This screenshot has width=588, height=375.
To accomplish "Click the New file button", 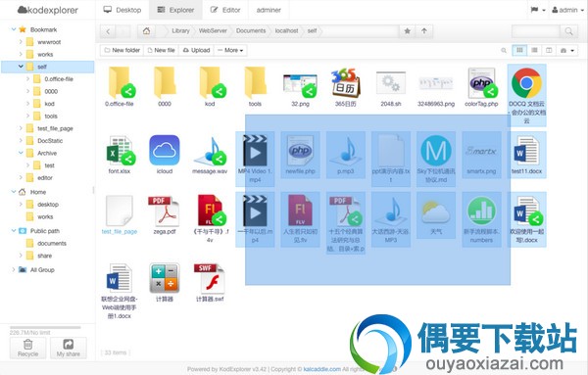I will [161, 50].
